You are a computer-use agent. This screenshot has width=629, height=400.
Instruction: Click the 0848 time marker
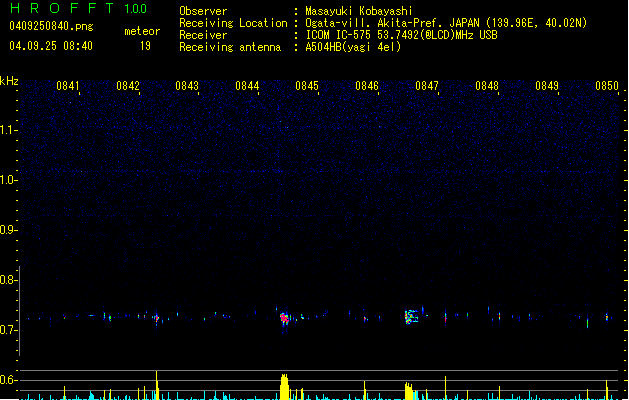point(487,86)
